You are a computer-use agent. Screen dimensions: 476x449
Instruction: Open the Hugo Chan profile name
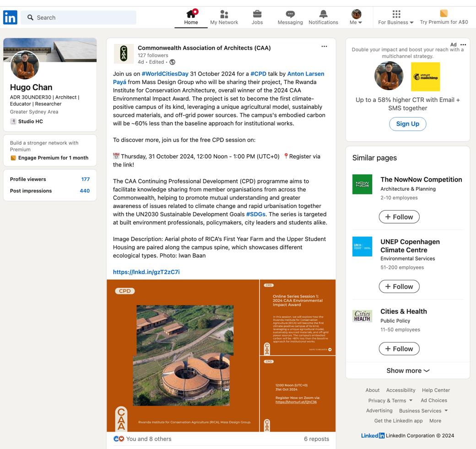coord(31,87)
